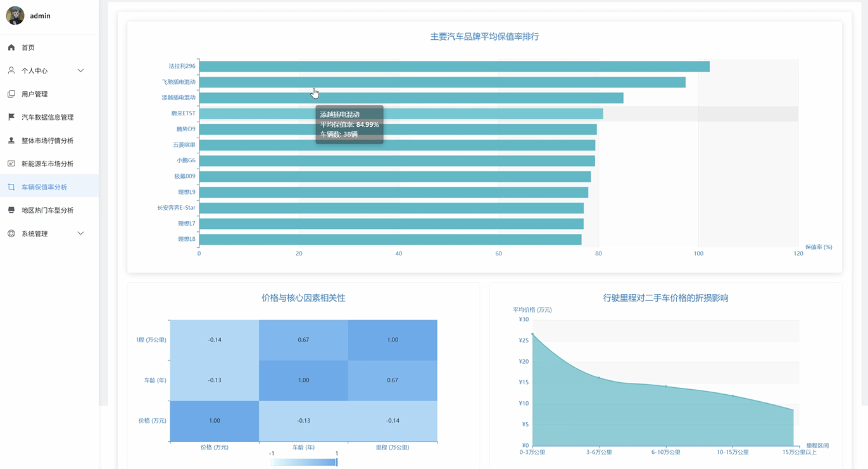Image resolution: width=868 pixels, height=469 pixels.
Task: Click the 法拉利296 axis label
Action: coord(182,66)
